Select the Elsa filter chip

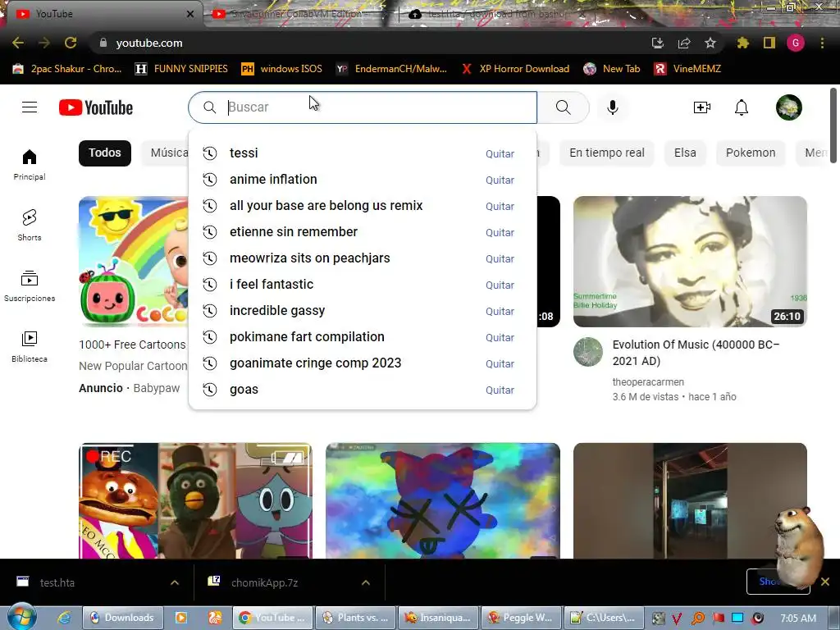(685, 153)
